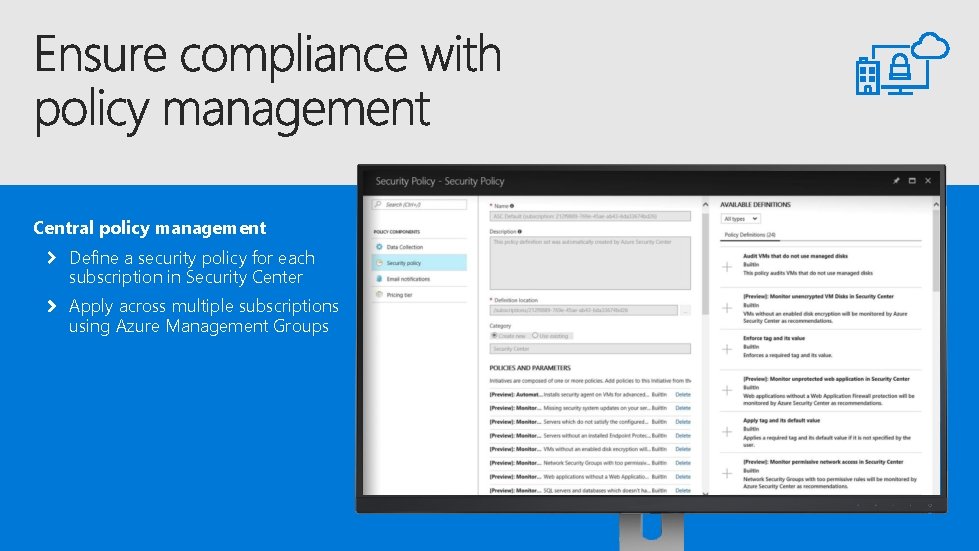Delete the 'Servers without an installed Endpoint' policy
Viewport: 979px width, 551px height.
(x=683, y=436)
